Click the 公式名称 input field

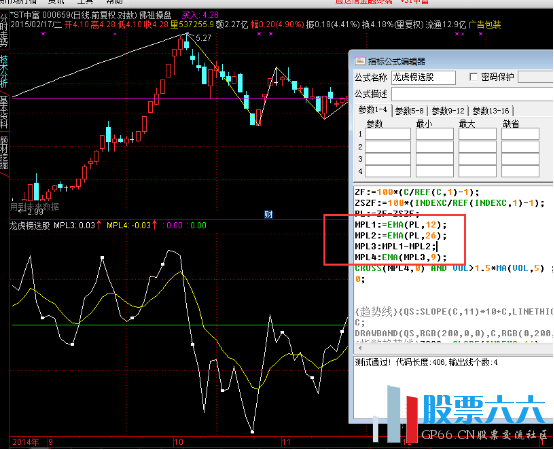point(423,77)
